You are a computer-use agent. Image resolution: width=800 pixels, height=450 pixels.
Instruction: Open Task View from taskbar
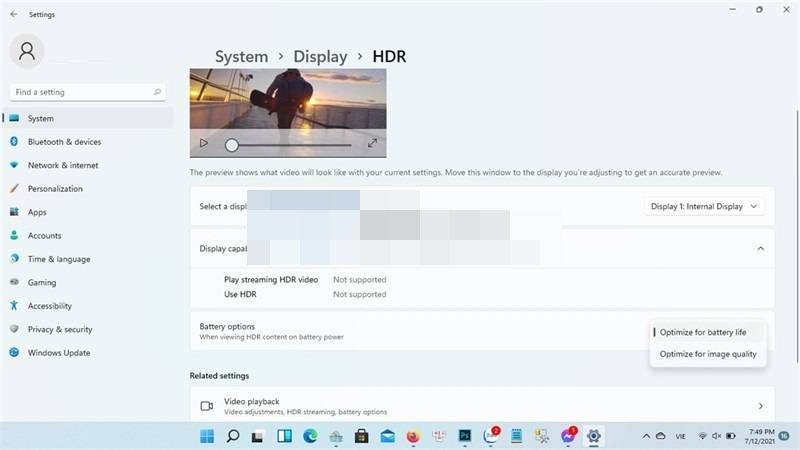pyautogui.click(x=258, y=436)
